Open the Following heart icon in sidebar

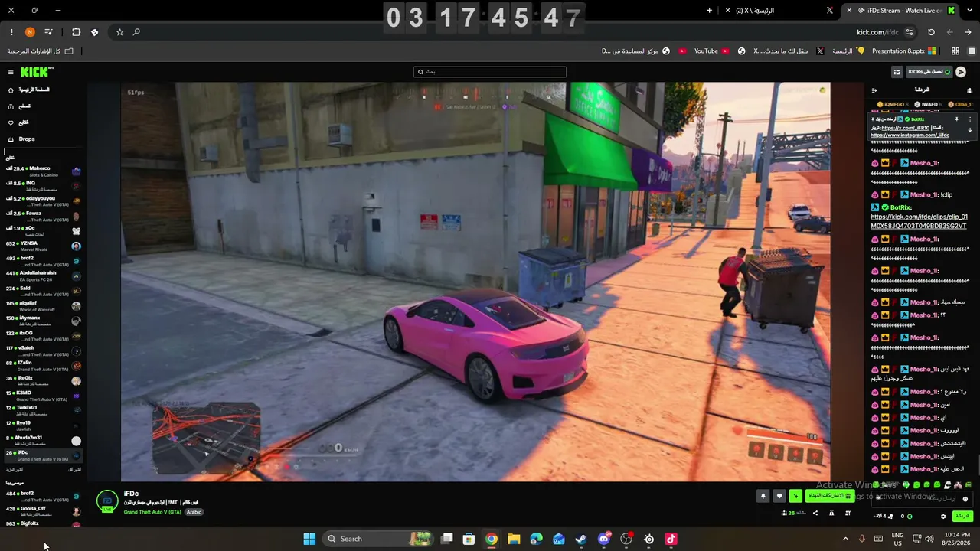tap(11, 122)
